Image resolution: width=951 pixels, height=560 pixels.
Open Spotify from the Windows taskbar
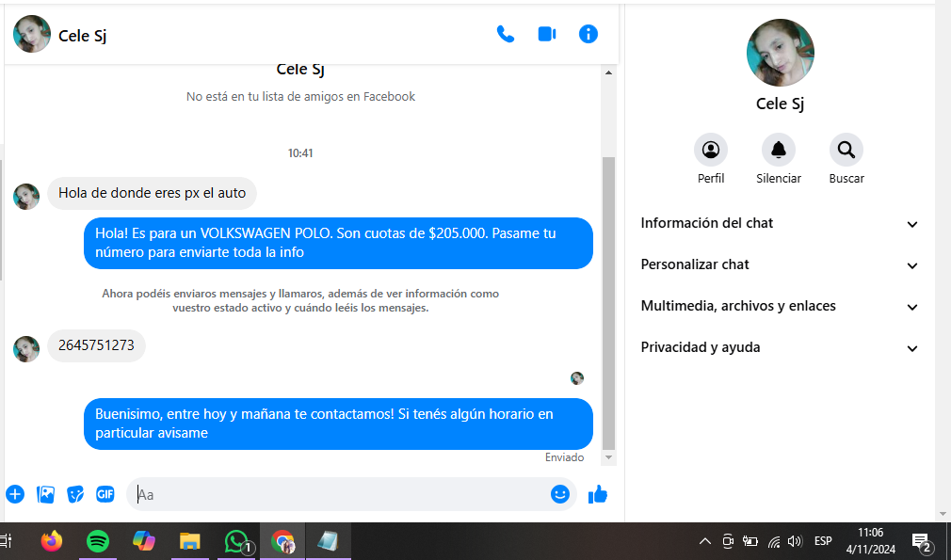tap(97, 541)
